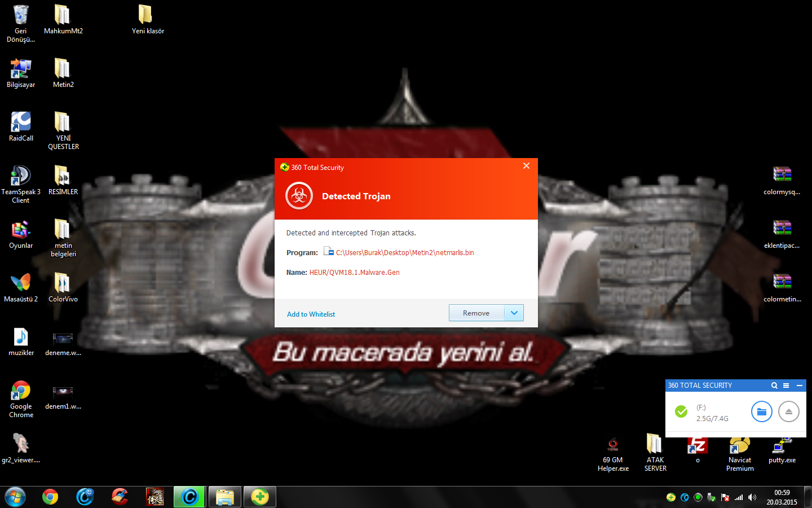812x508 pixels.
Task: Select the colormysq... archive on desktop
Action: pos(782,181)
